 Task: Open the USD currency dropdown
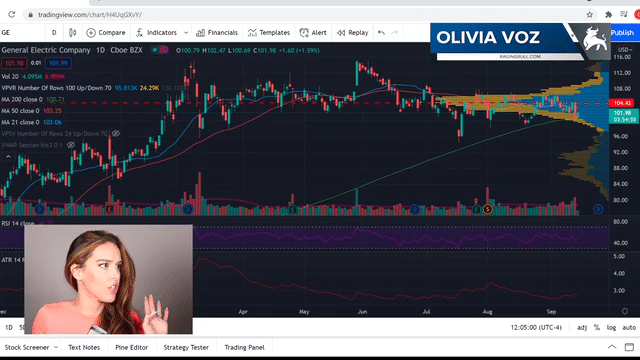[624, 50]
